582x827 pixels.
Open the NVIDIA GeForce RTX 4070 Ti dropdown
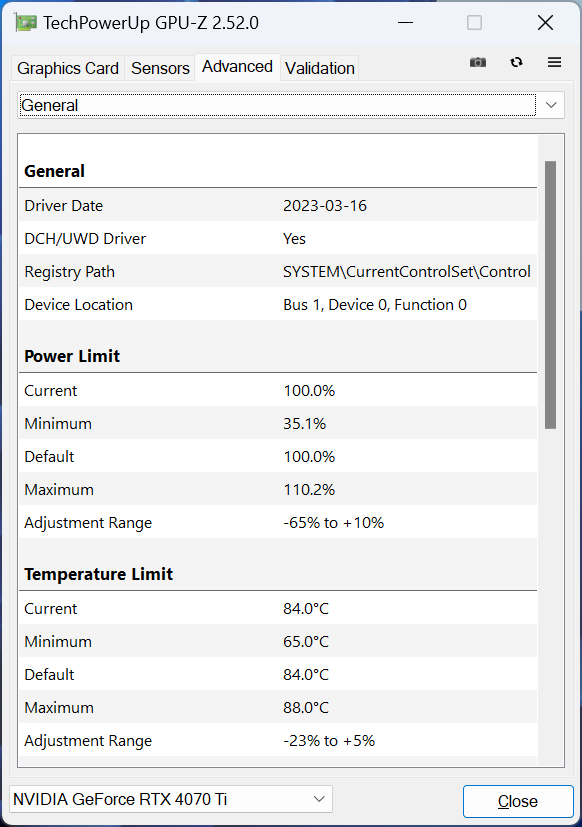[170, 799]
